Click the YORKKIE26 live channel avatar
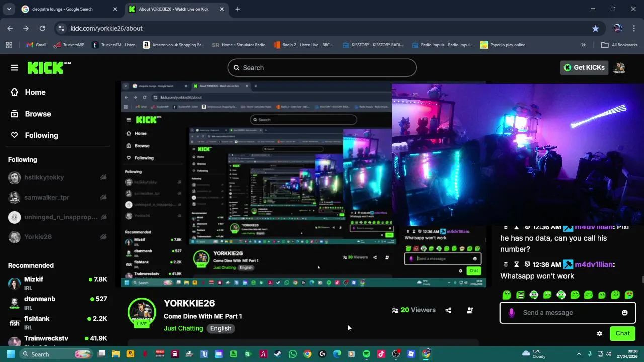644x362 pixels. tap(142, 312)
